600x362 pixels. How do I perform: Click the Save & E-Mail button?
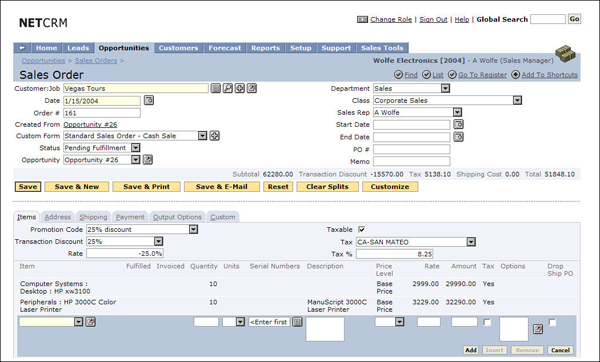coord(222,187)
